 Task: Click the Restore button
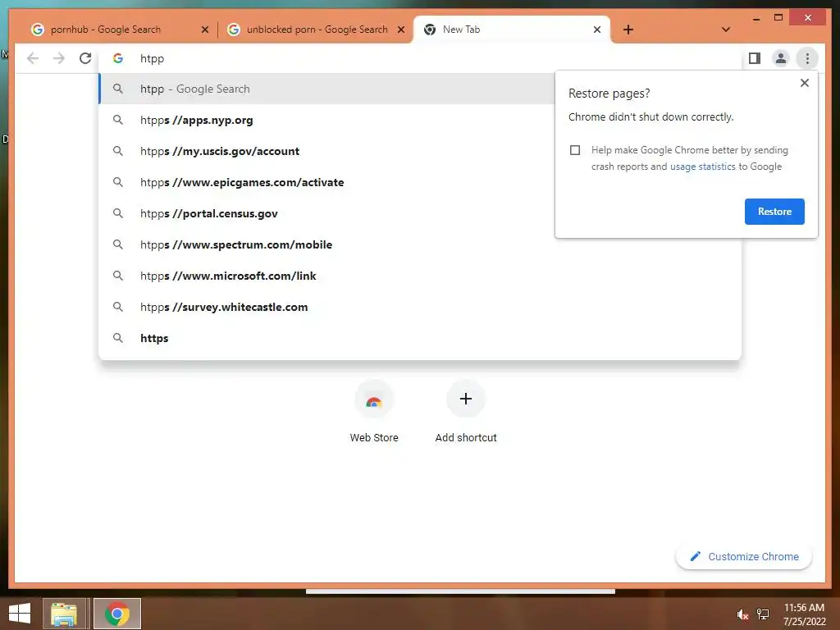coord(774,211)
